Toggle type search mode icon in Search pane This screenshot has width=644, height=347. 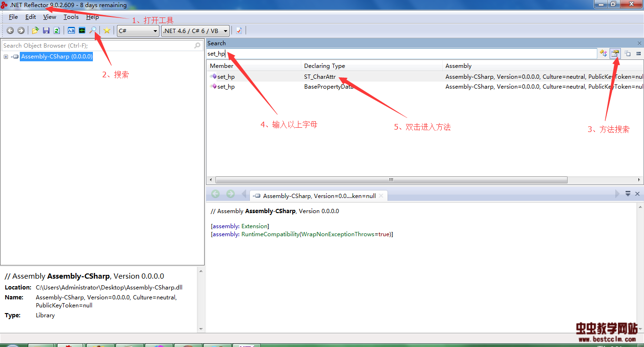(x=603, y=54)
